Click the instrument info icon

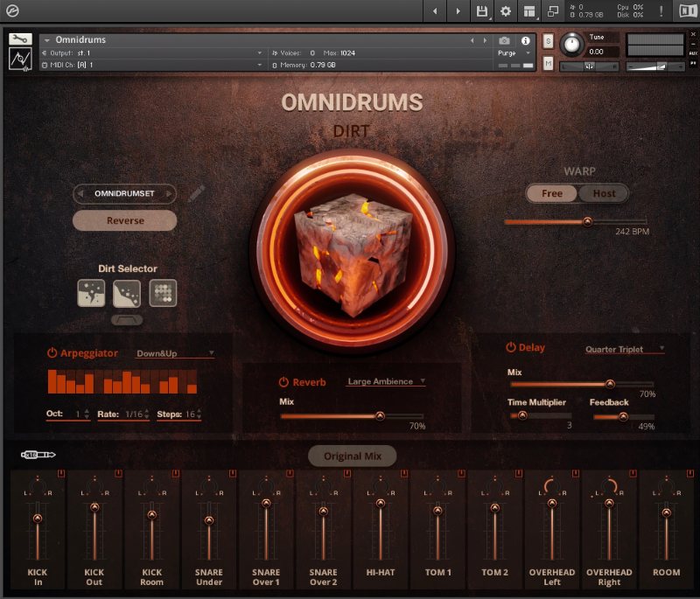click(x=526, y=41)
